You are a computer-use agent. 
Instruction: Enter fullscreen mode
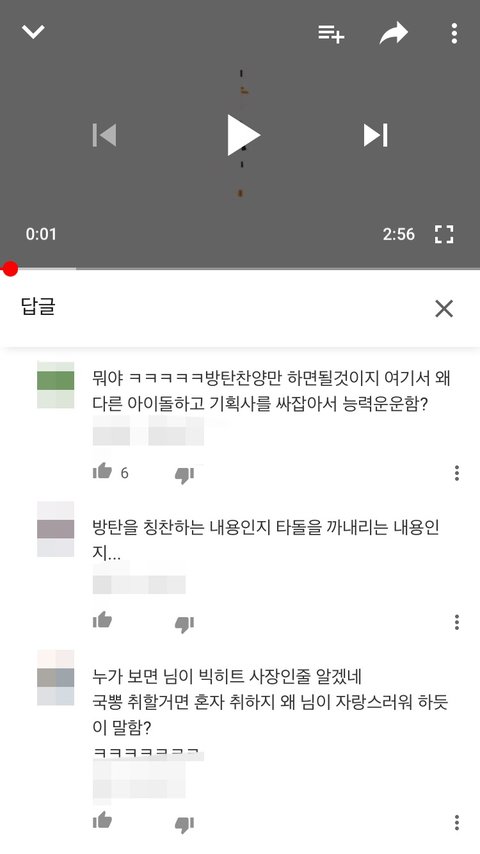(444, 234)
